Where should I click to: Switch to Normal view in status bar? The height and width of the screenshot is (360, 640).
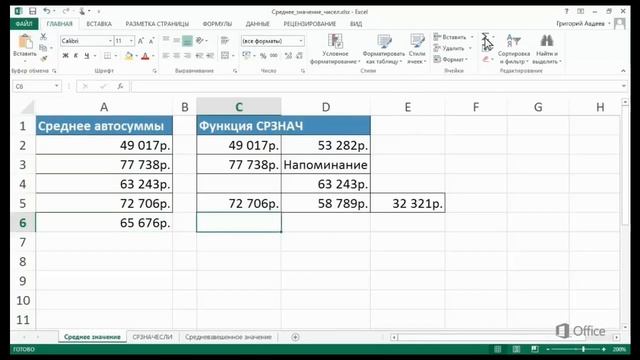point(498,349)
